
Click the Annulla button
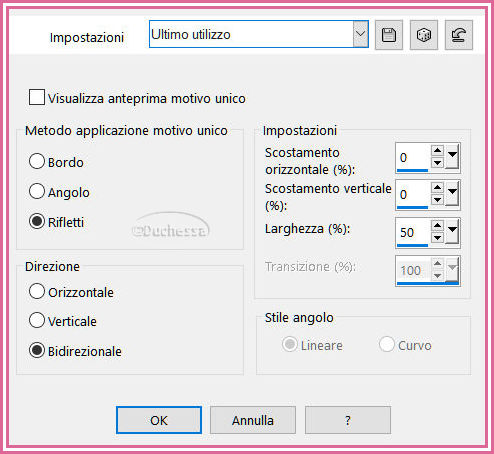253,420
